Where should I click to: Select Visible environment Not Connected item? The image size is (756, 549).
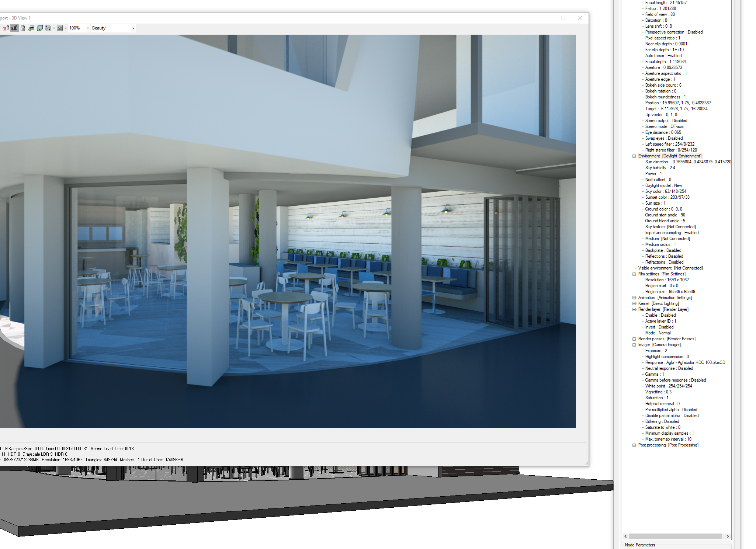[670, 268]
